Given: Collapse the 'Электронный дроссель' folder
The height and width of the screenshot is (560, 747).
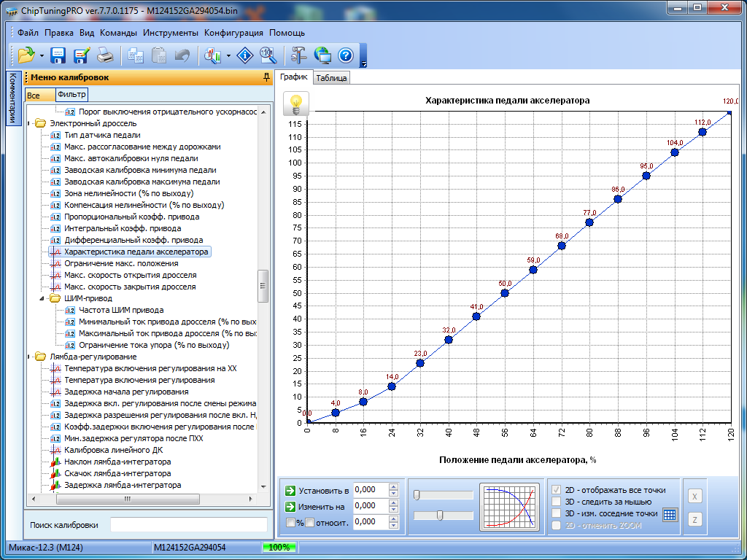Looking at the screenshot, I should click(29, 123).
